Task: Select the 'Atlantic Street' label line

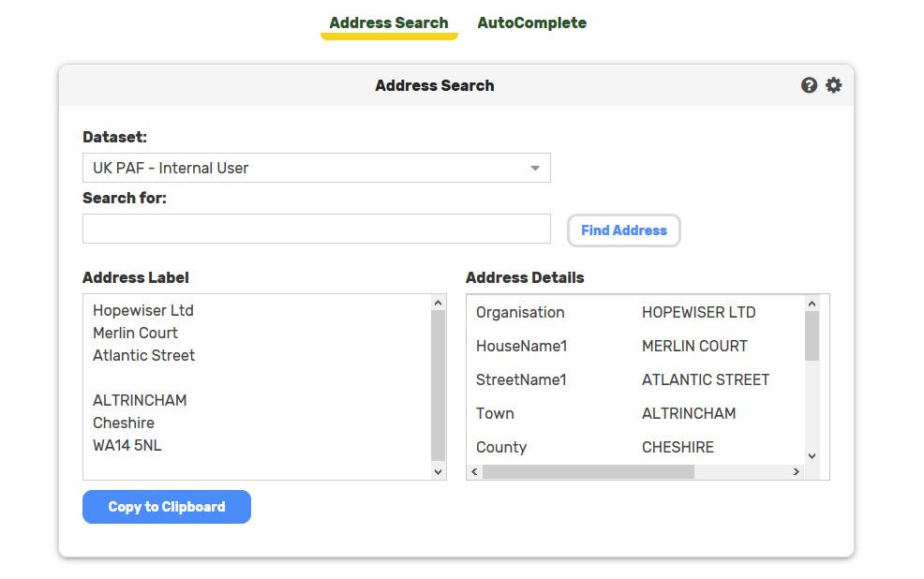Action: coord(143,355)
